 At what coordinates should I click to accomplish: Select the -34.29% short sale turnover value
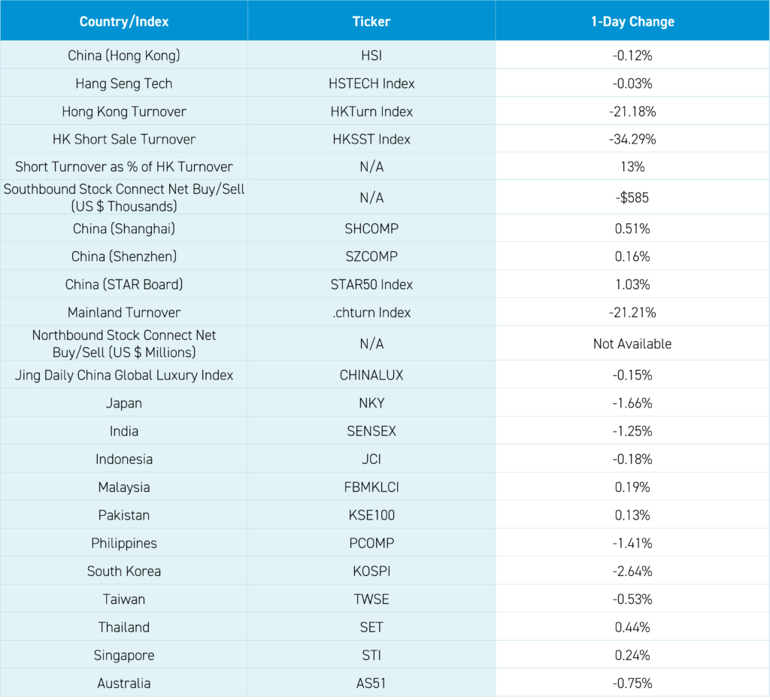(x=632, y=139)
